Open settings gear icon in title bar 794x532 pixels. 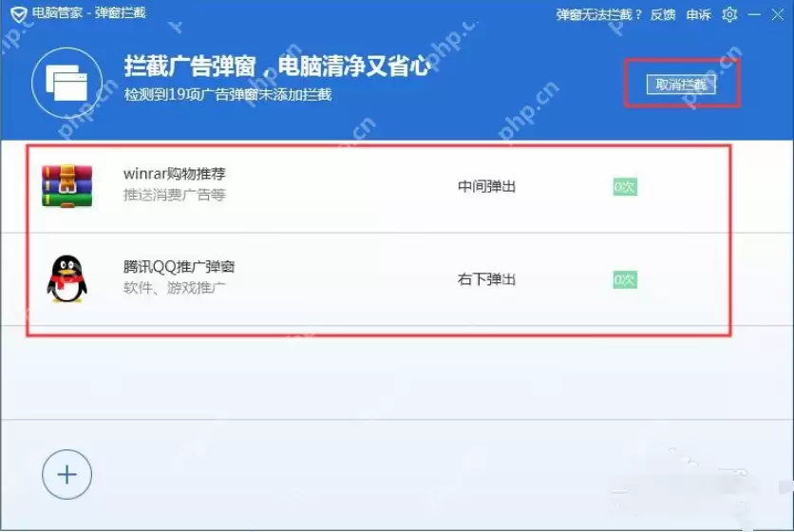click(x=729, y=14)
